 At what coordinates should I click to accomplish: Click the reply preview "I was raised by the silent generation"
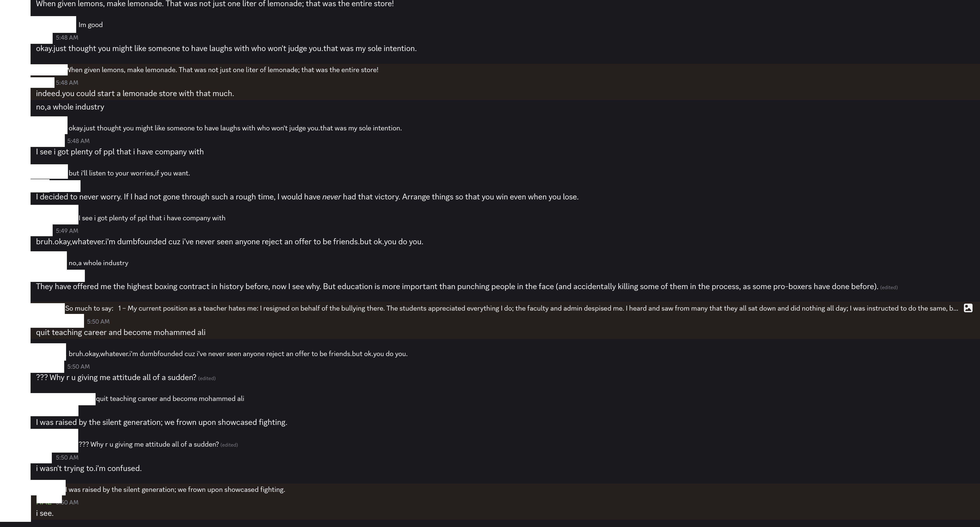pos(175,490)
